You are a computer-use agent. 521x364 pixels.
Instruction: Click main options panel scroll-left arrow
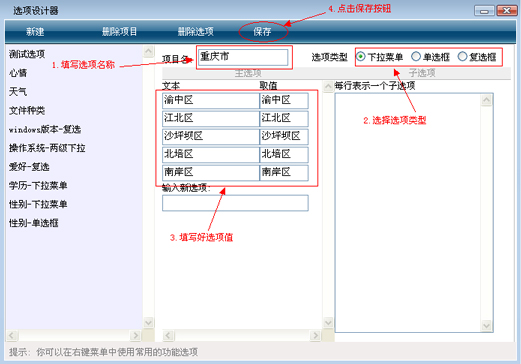click(168, 335)
